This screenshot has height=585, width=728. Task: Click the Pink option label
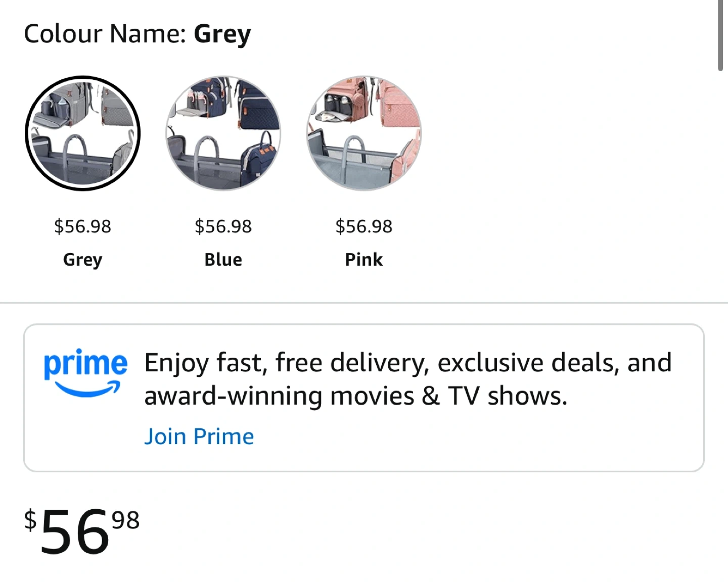pyautogui.click(x=363, y=260)
